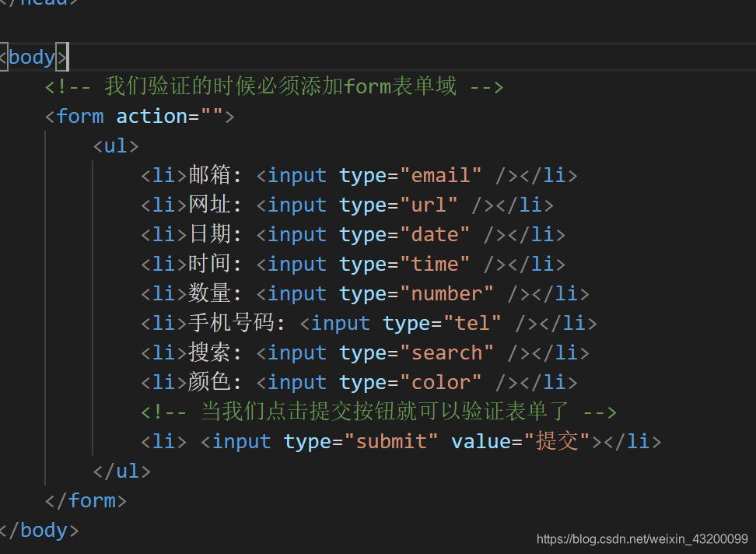Click the closing body tag
This screenshot has width=756, height=554.
[40, 531]
